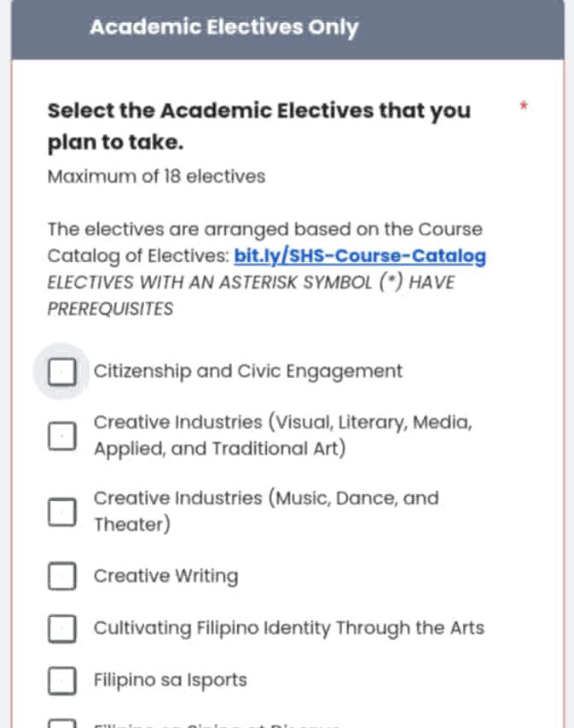Select the Music, Dance, and Theater label
The height and width of the screenshot is (728, 574).
[267, 510]
